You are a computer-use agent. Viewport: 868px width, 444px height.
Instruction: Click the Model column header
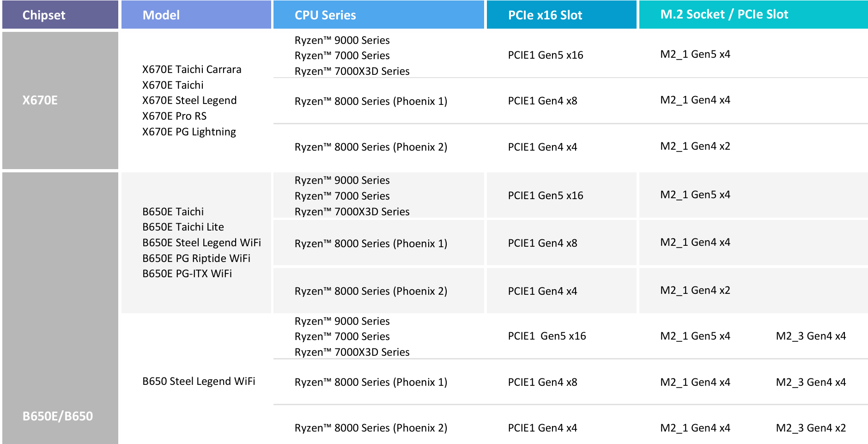coord(161,15)
